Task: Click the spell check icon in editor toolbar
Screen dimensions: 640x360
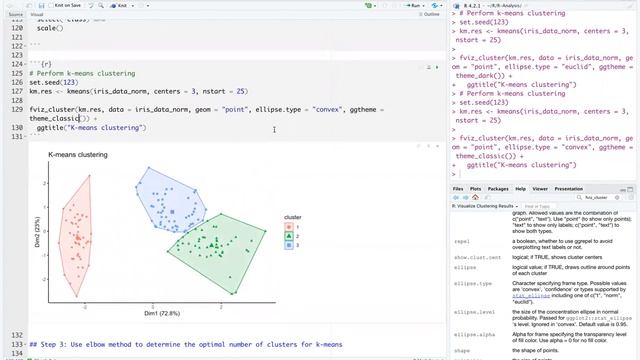Action: click(91, 6)
